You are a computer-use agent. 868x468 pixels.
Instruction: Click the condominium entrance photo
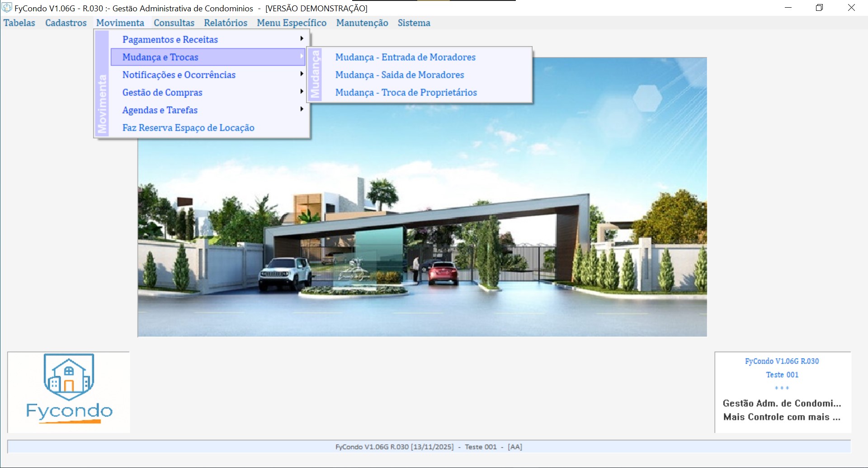[x=422, y=226]
